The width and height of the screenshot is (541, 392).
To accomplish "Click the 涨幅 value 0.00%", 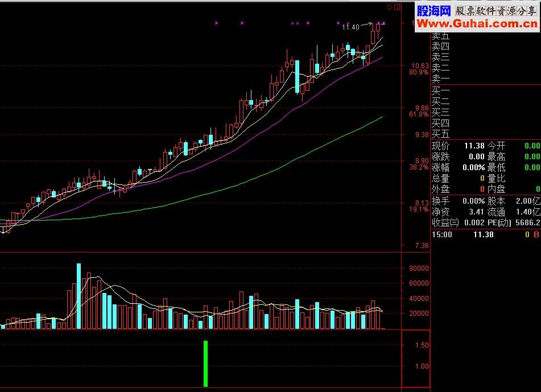I will [x=474, y=168].
